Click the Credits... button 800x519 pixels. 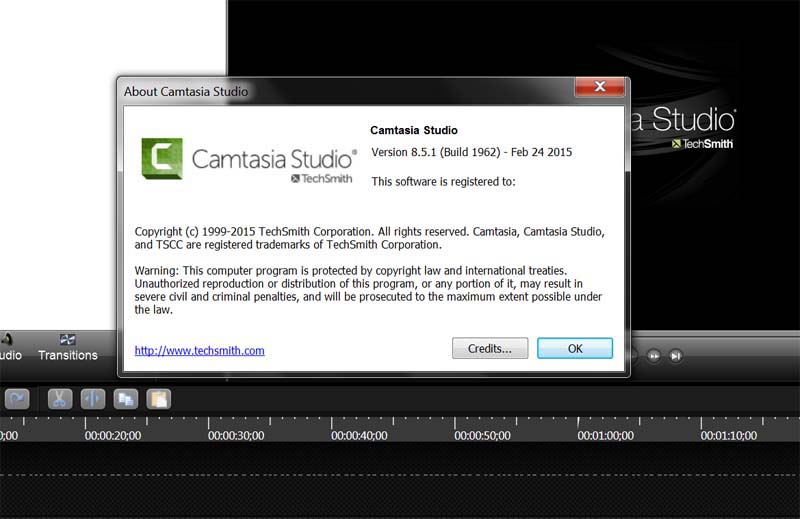click(x=490, y=349)
